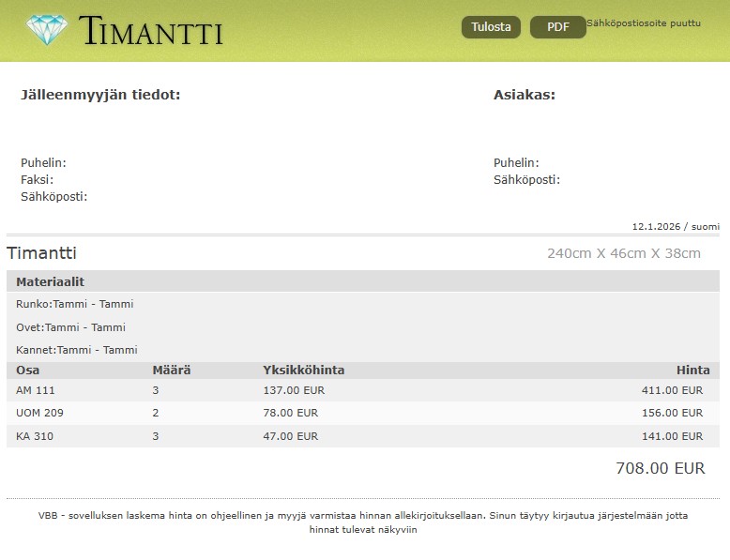Select the UOM 209 part row

point(40,413)
